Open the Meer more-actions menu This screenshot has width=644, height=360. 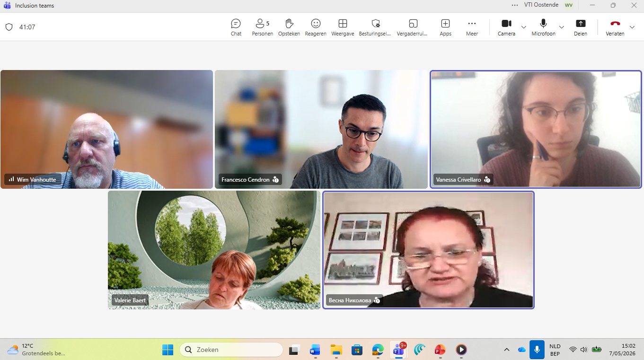(x=472, y=27)
